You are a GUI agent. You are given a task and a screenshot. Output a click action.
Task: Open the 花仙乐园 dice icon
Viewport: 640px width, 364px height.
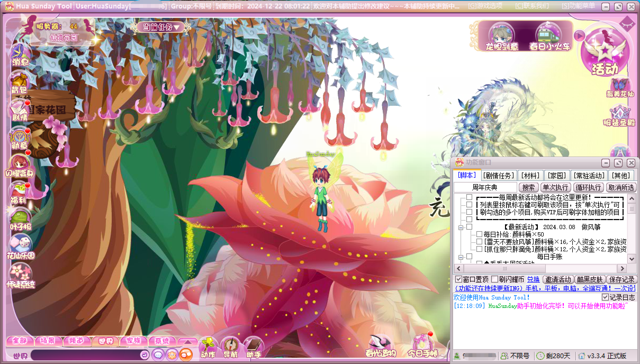(21, 247)
